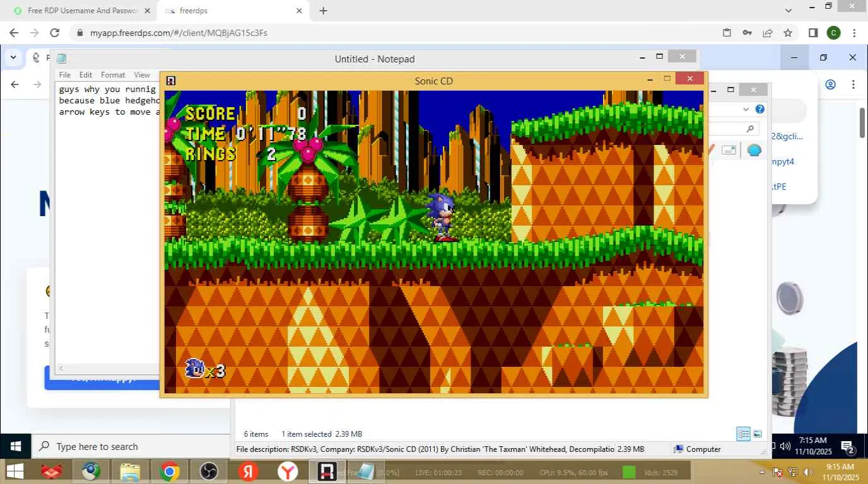
Task: Open the blue globe browser taskbar icon
Action: pyautogui.click(x=90, y=471)
